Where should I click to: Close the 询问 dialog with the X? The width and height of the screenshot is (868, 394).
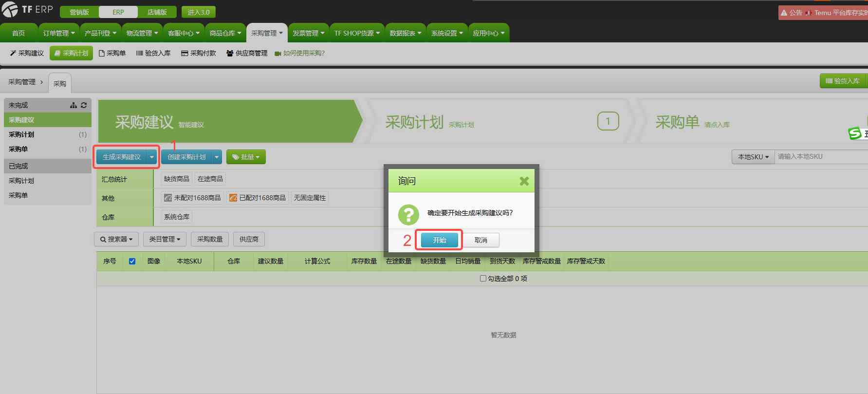click(x=524, y=181)
